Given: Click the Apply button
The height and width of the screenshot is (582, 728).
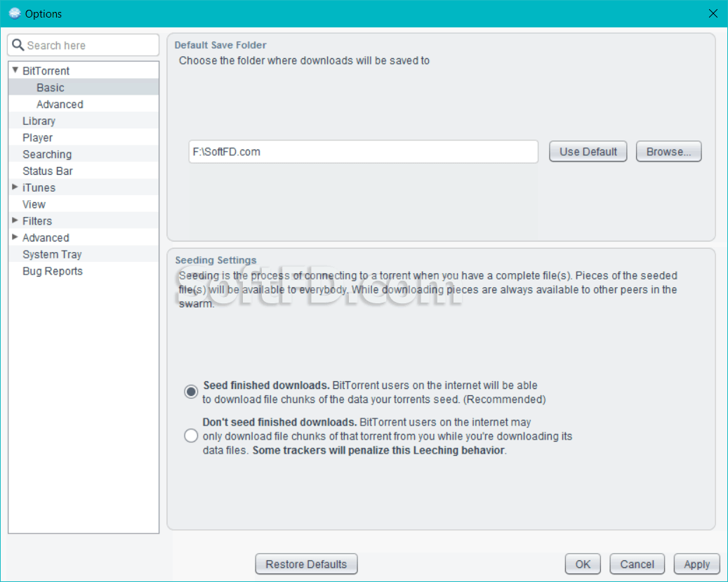Looking at the screenshot, I should tap(697, 564).
